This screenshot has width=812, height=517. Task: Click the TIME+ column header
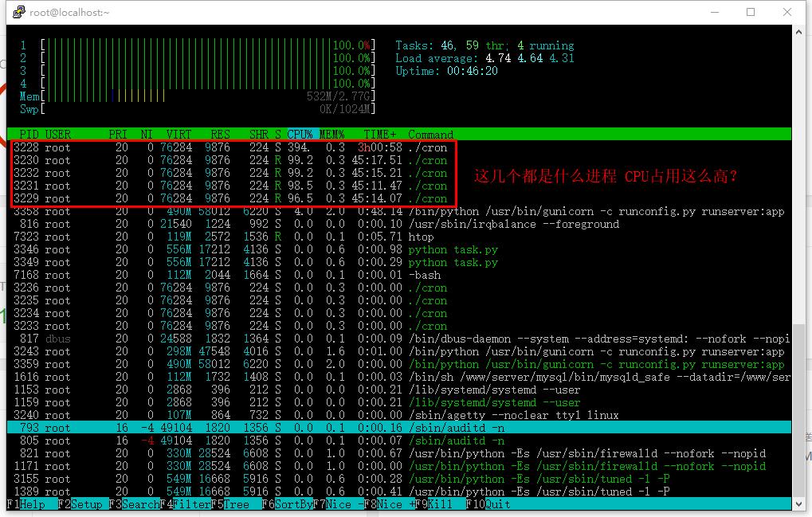click(381, 135)
